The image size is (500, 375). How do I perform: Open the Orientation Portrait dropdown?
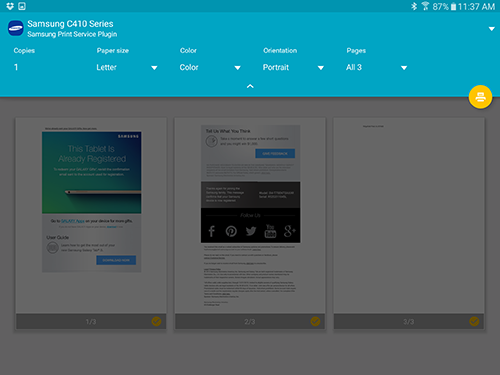coord(293,67)
